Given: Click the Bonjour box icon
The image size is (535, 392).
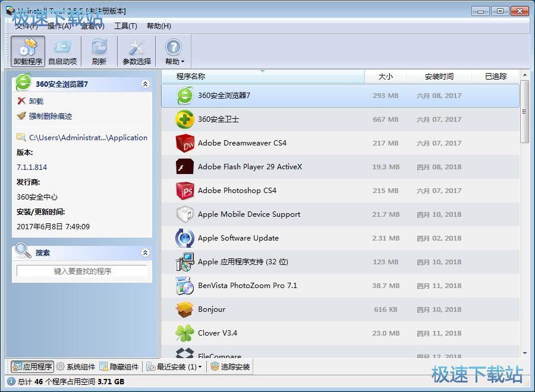Looking at the screenshot, I should point(185,309).
